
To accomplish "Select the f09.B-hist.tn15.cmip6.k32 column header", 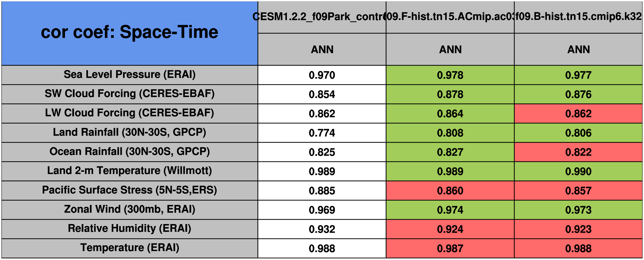I will tap(578, 17).
